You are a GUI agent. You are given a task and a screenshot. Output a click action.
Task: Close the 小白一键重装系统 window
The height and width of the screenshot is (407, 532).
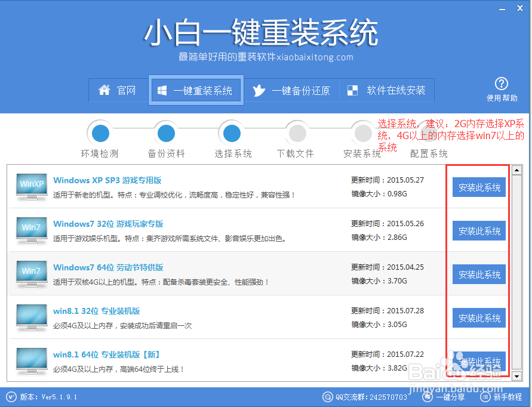point(520,8)
